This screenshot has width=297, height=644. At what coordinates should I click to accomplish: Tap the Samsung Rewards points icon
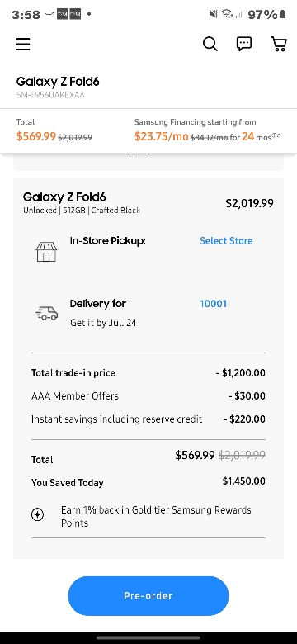38,514
